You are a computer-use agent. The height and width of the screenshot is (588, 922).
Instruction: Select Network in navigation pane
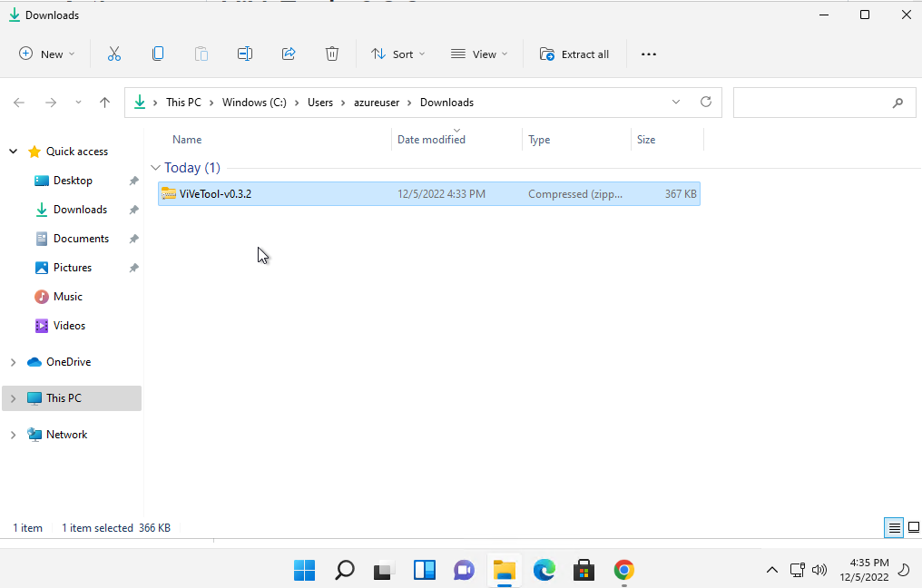click(66, 435)
